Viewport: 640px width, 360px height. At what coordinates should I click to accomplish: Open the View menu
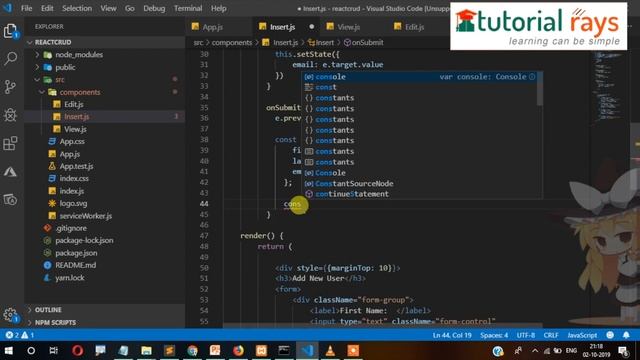coord(109,8)
